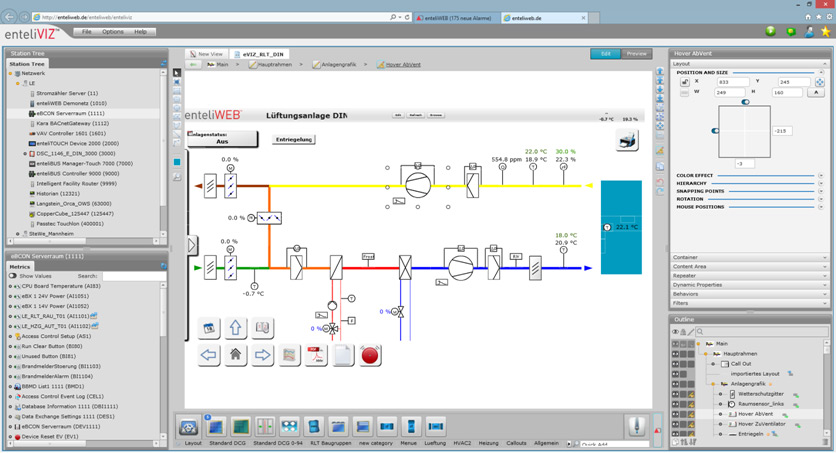
Task: Click the printer icon in the graphic
Action: click(627, 140)
